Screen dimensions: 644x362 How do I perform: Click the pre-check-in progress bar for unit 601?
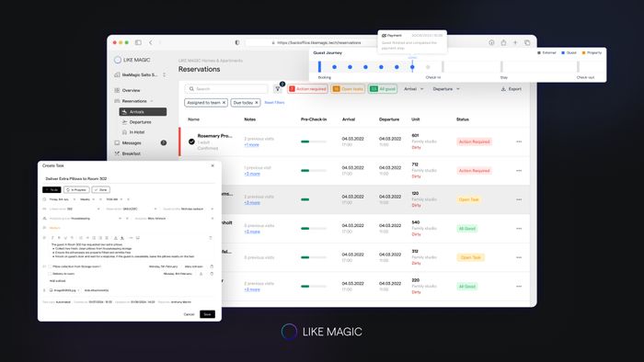(314, 141)
